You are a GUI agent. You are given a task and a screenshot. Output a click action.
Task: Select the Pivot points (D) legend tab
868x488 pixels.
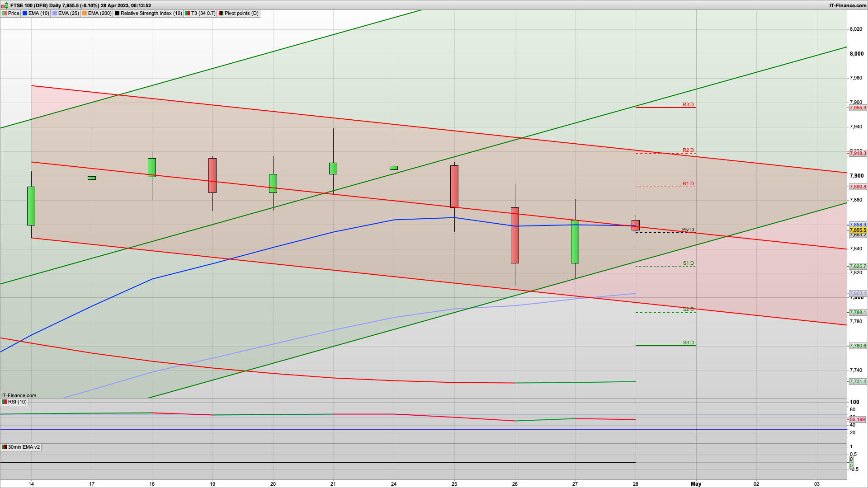click(241, 13)
